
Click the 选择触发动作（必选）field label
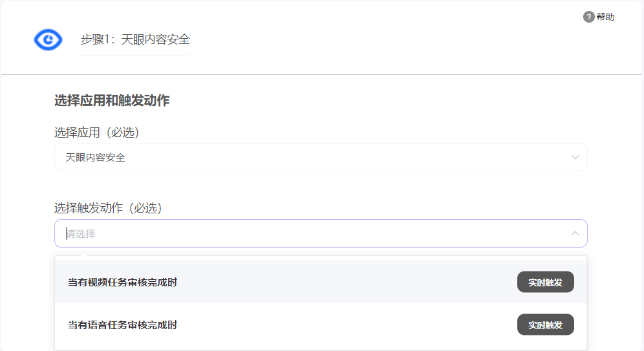click(108, 207)
